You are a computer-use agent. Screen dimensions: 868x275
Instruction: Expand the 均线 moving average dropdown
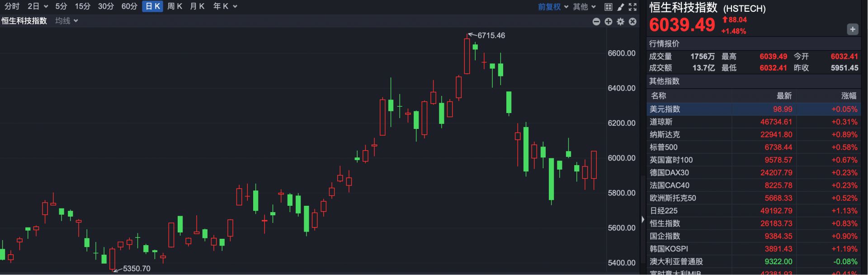click(x=66, y=21)
